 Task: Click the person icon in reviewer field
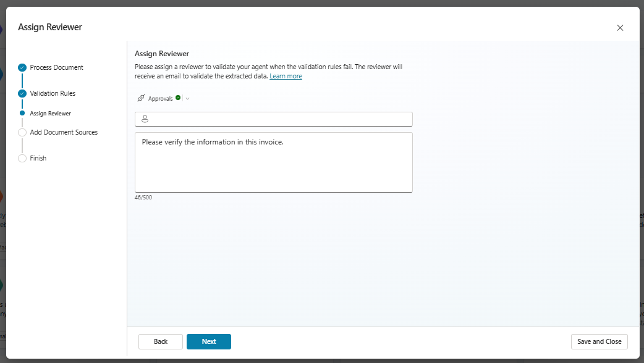pos(145,119)
